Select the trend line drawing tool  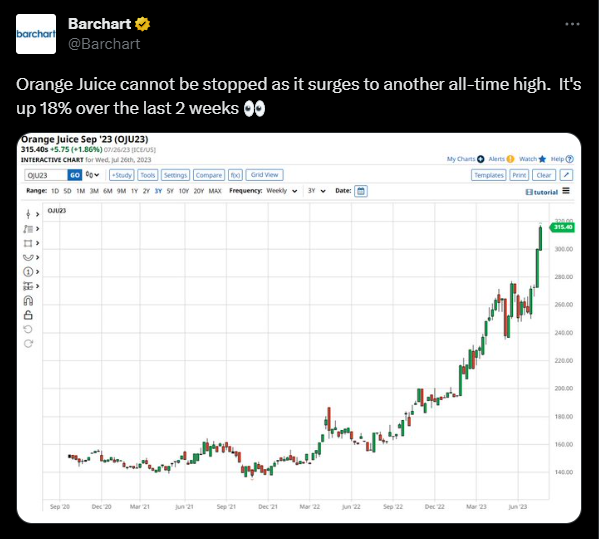(28, 229)
